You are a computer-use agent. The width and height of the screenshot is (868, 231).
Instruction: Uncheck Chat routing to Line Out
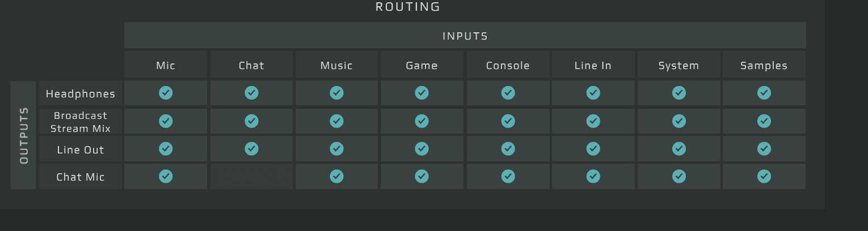point(251,148)
